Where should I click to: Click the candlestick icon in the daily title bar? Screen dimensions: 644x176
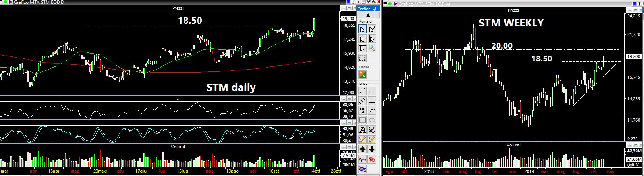[x=359, y=2]
